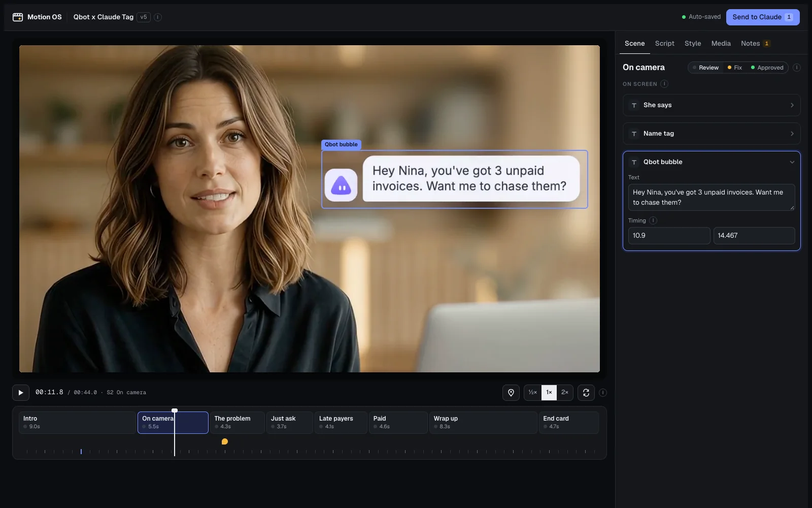Select the Wrap up scene clip
This screenshot has width=812, height=508.
[x=483, y=423]
